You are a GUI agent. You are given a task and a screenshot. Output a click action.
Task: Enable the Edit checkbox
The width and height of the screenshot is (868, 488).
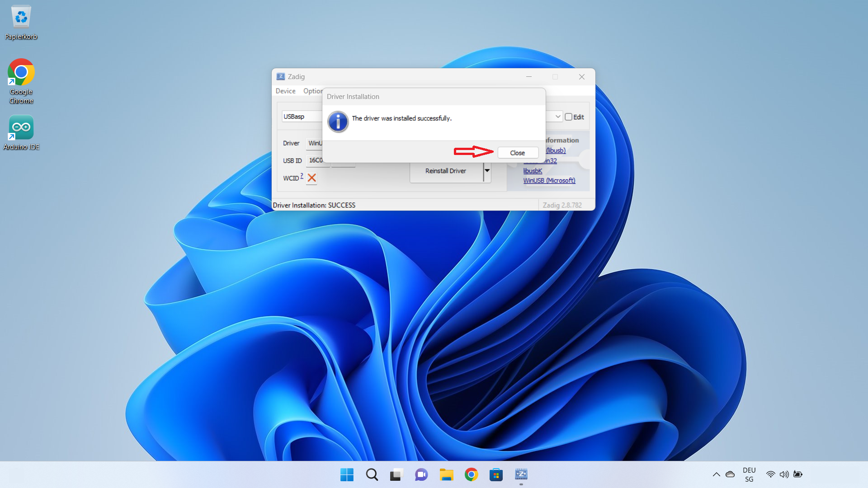tap(568, 117)
